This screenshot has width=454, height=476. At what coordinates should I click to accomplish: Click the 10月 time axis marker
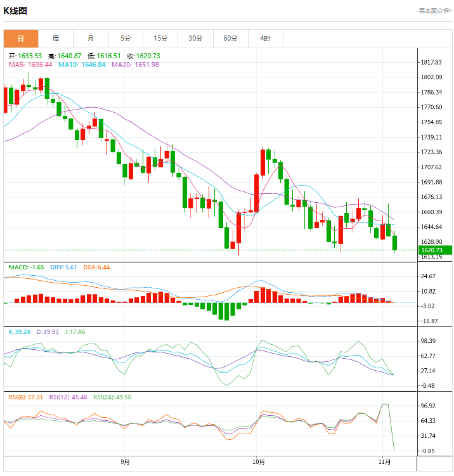click(259, 462)
